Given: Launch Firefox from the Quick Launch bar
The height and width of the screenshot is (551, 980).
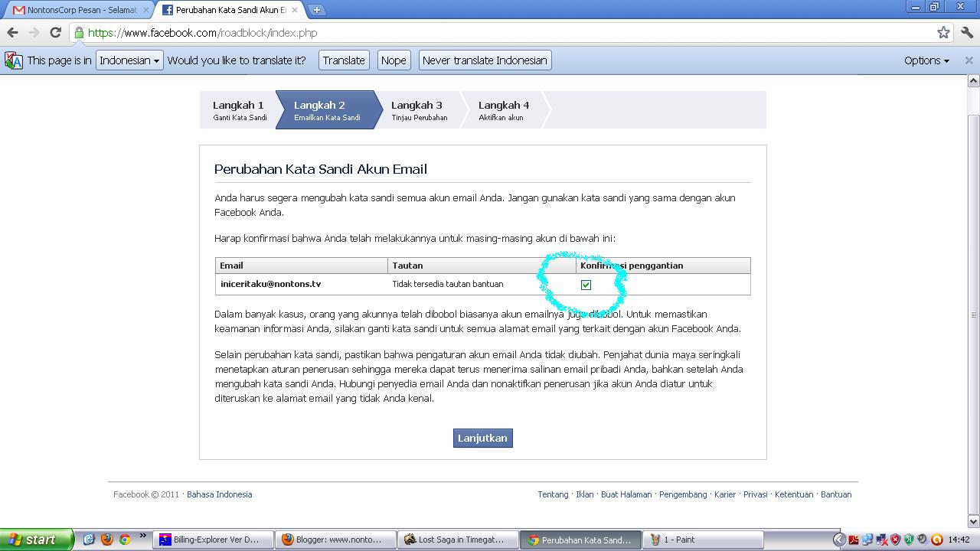Looking at the screenshot, I should (x=106, y=540).
